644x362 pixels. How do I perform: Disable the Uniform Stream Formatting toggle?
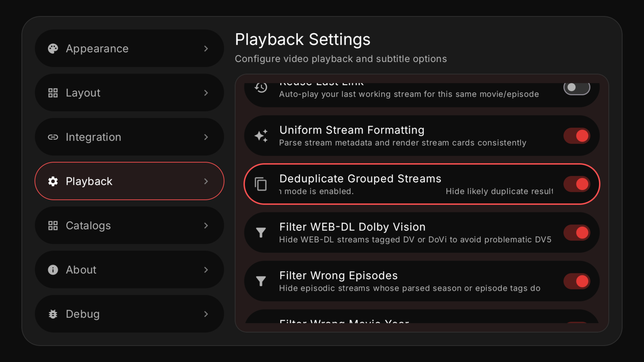pyautogui.click(x=577, y=136)
